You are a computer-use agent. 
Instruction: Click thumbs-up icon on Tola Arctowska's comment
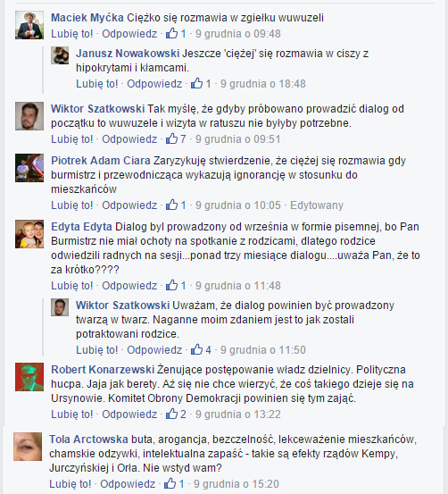coord(170,483)
